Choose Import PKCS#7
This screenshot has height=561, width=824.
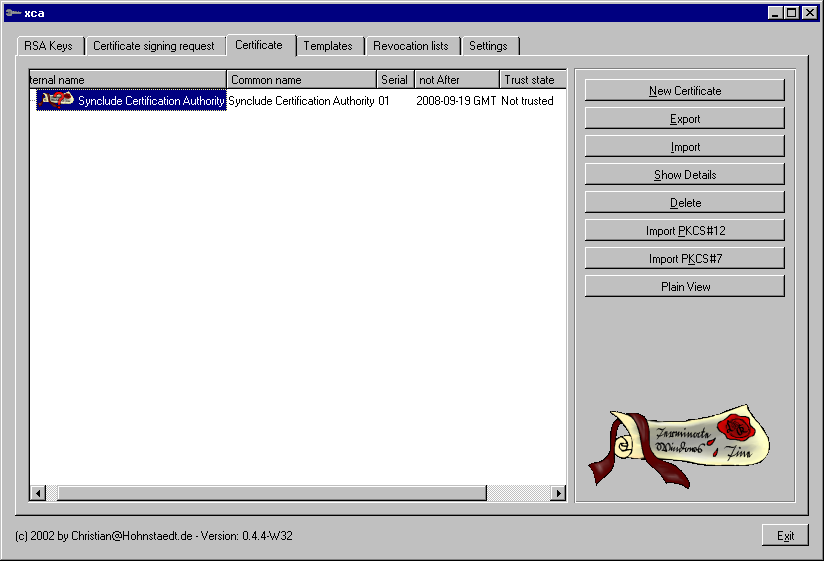coord(684,259)
